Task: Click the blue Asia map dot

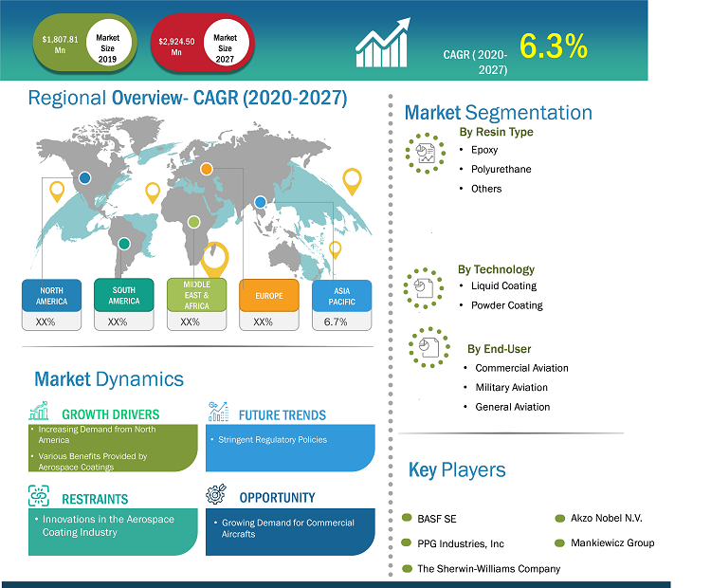Action: pyautogui.click(x=261, y=202)
